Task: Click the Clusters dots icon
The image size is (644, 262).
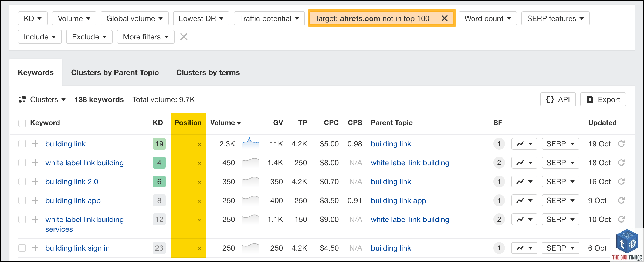Action: 22,99
